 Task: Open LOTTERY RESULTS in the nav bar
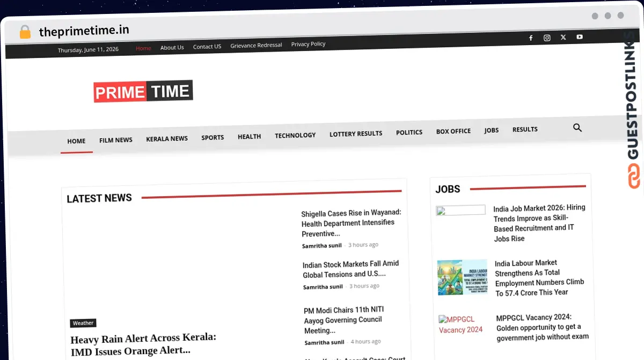pos(356,134)
